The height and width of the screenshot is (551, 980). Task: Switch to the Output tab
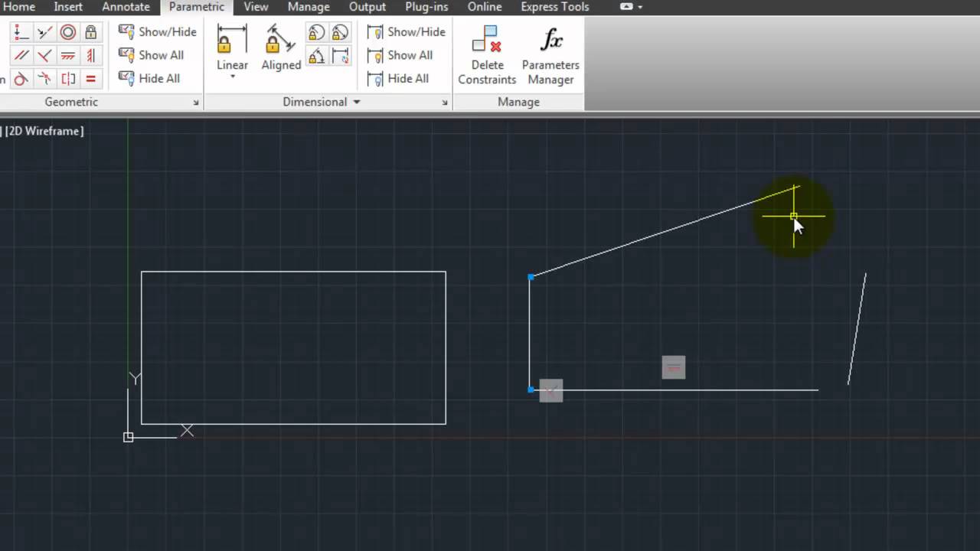367,7
